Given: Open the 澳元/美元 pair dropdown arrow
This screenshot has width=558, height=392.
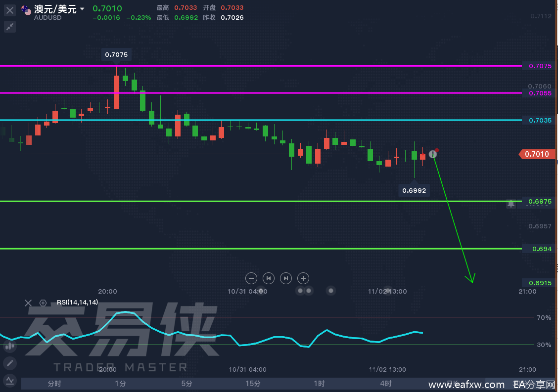Looking at the screenshot, I should click(82, 8).
